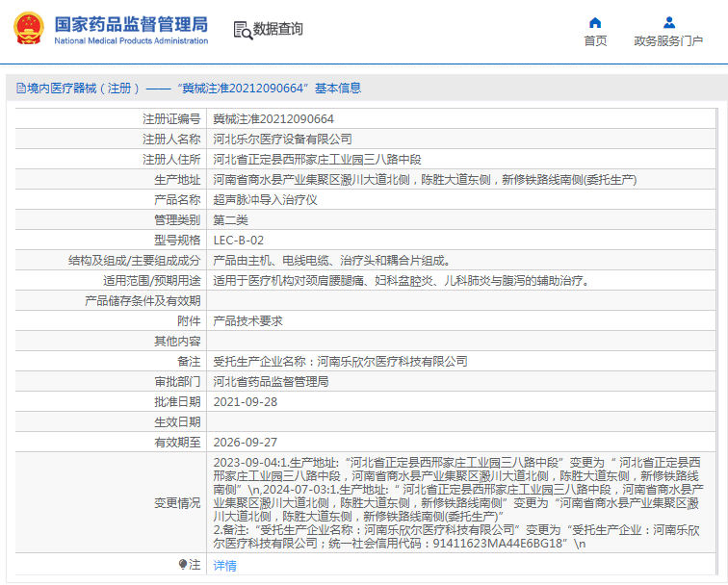Viewport: 728px width, 585px height.
Task: Select expiry date 2026-09-27
Action: click(x=246, y=442)
